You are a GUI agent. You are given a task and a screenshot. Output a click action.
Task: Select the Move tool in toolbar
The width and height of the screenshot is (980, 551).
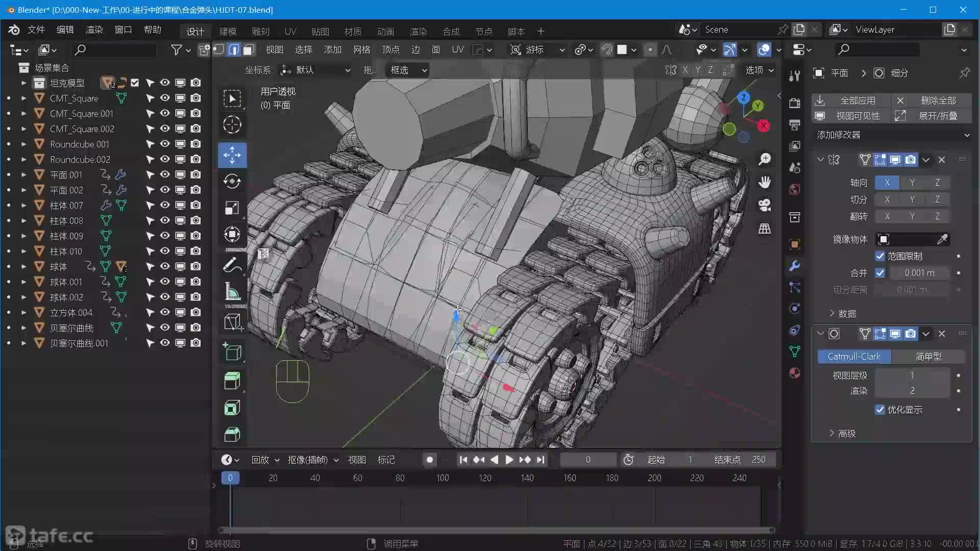(x=232, y=155)
